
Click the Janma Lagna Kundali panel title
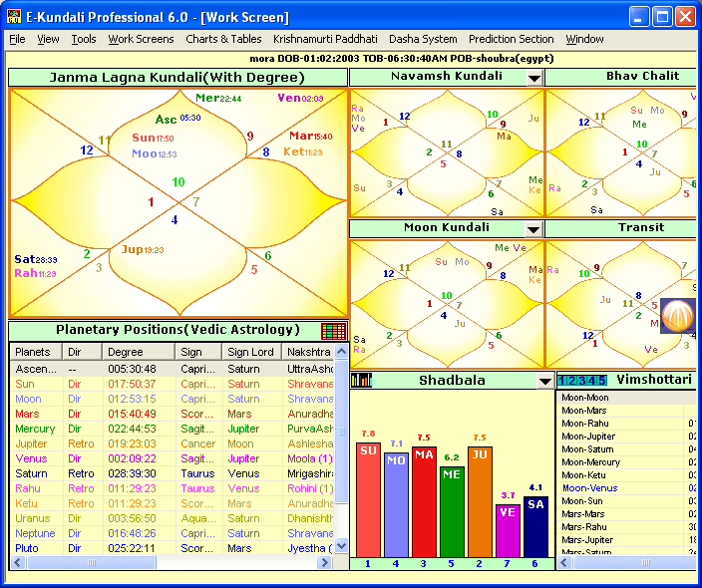[177, 78]
